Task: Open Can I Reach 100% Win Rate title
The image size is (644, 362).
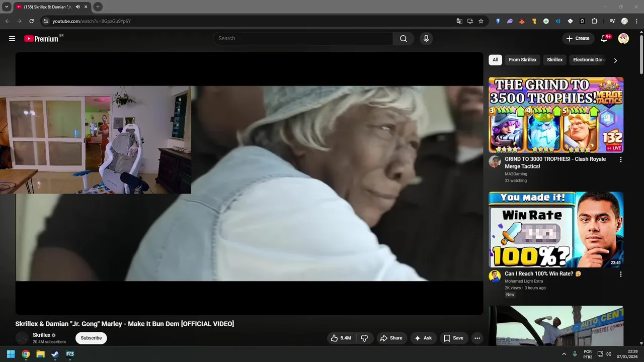Action: (x=542, y=274)
